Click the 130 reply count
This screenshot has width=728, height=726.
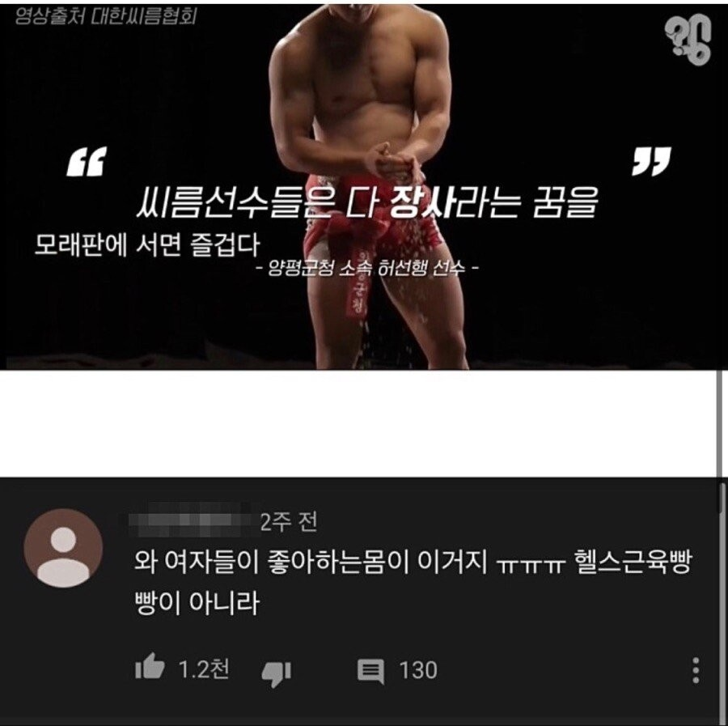point(418,670)
